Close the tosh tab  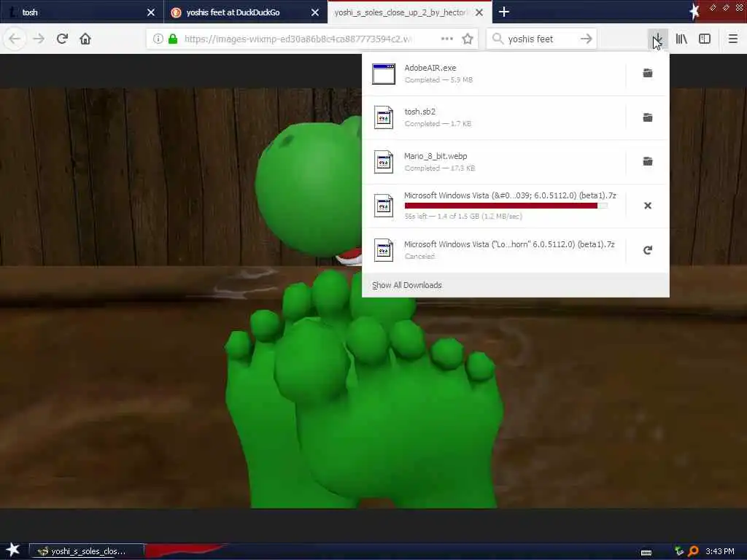(151, 12)
